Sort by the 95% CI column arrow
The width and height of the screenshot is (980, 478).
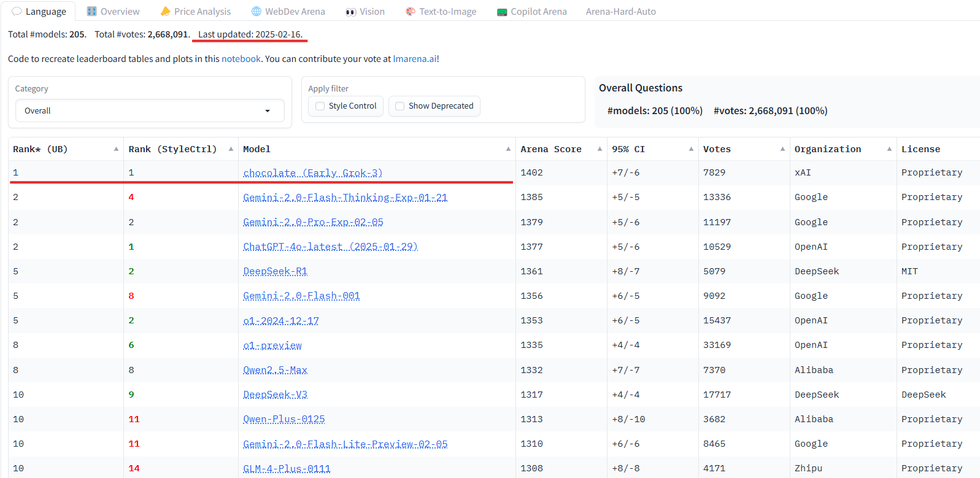point(691,149)
